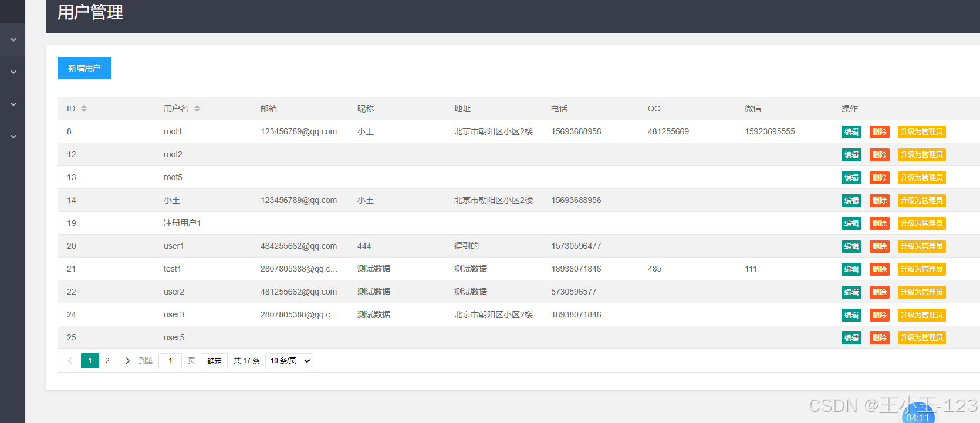The width and height of the screenshot is (980, 423).
Task: Delete user root1 with 删除 button
Action: [x=880, y=132]
